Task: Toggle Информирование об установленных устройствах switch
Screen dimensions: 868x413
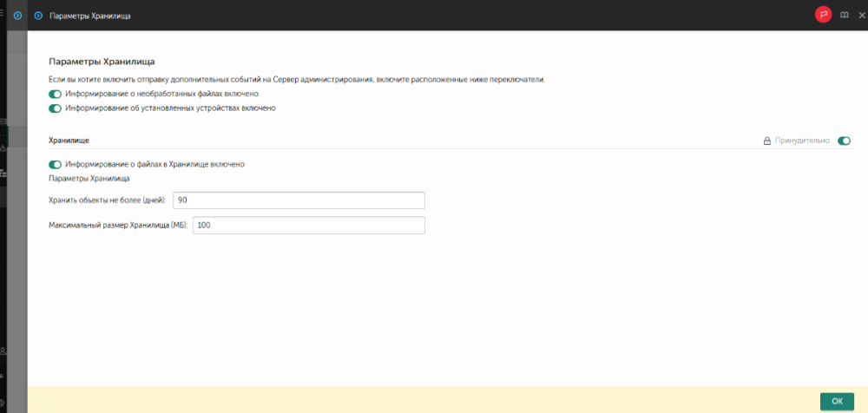Action: pos(55,108)
